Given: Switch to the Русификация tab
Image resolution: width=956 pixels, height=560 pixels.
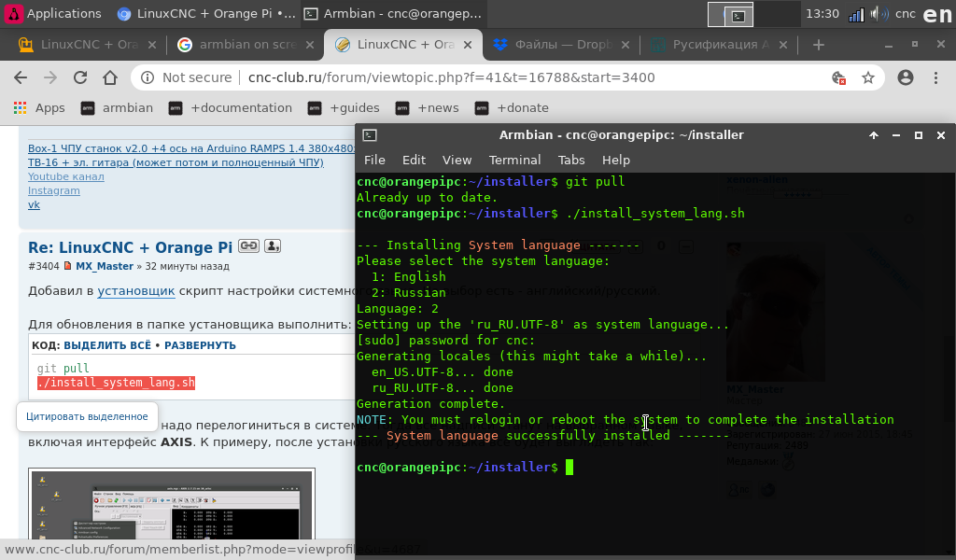Looking at the screenshot, I should click(x=710, y=45).
